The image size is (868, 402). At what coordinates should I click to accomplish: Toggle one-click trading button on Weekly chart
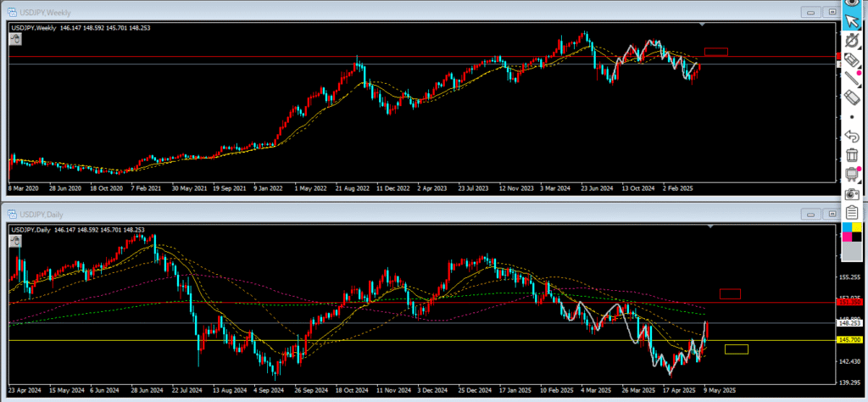point(15,37)
